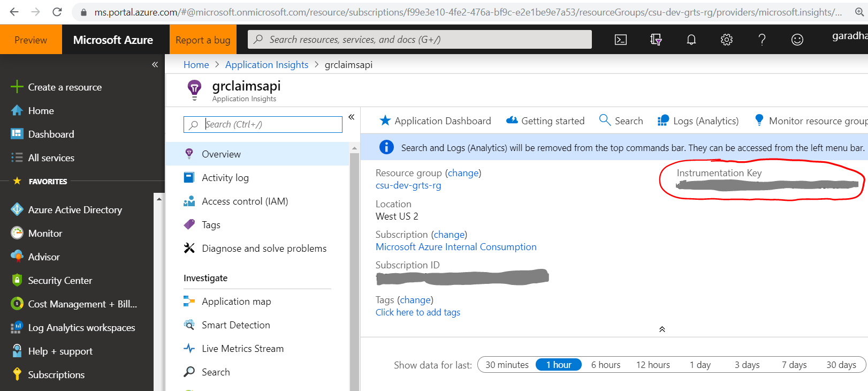Click the Microsoft Azure logo text
Screen dimensions: 868x391
coord(113,40)
